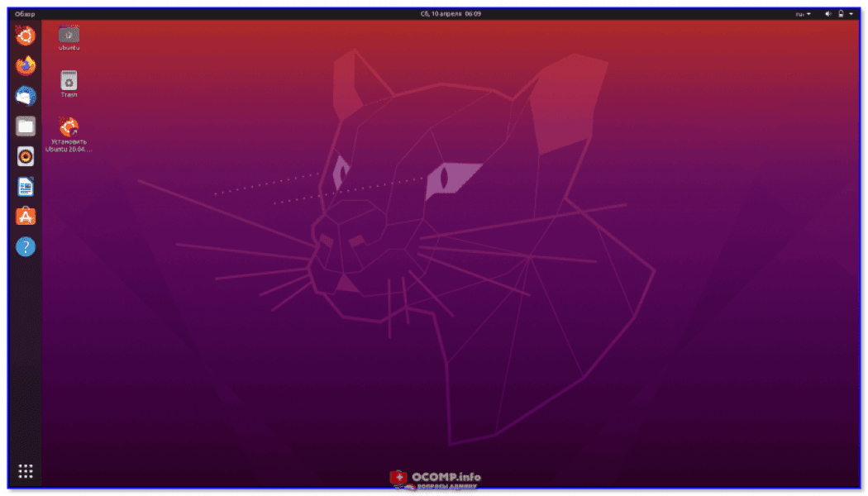This screenshot has width=868, height=496.
Task: Expand the system status menu arrow
Action: [x=852, y=13]
